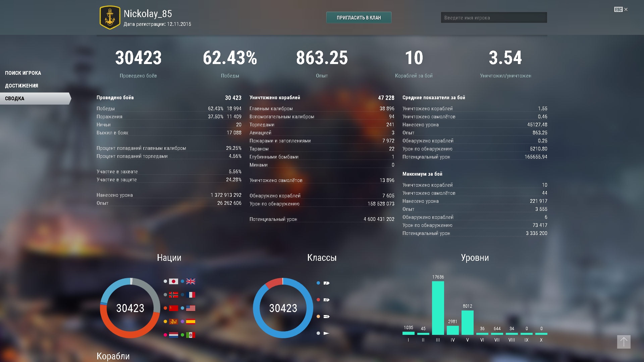Click the Soviet red flag icon
Screen dimensions: 644x362
click(173, 308)
